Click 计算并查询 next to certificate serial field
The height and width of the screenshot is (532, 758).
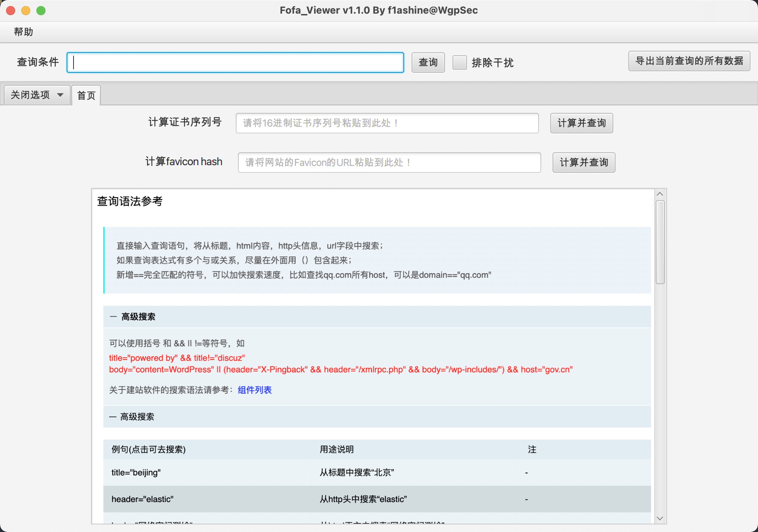tap(581, 123)
